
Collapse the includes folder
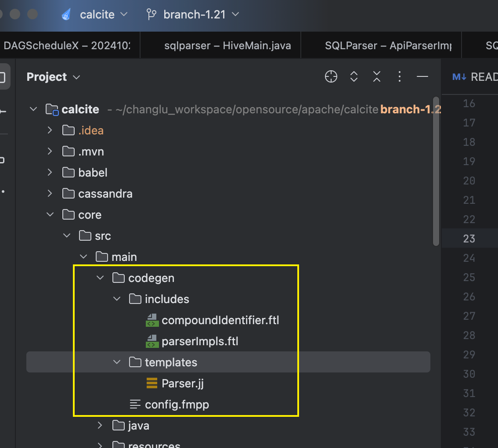[117, 299]
